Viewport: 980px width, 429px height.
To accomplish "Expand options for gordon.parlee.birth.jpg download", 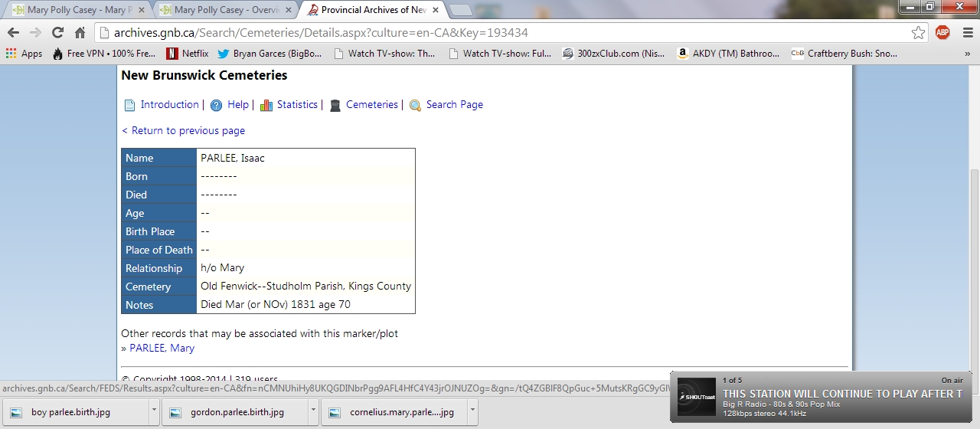I will (x=314, y=412).
